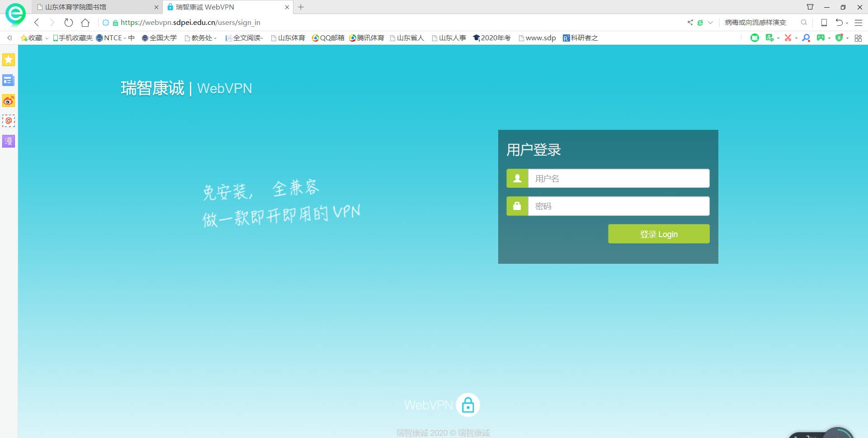Open the blue key password manager icon

(806, 38)
